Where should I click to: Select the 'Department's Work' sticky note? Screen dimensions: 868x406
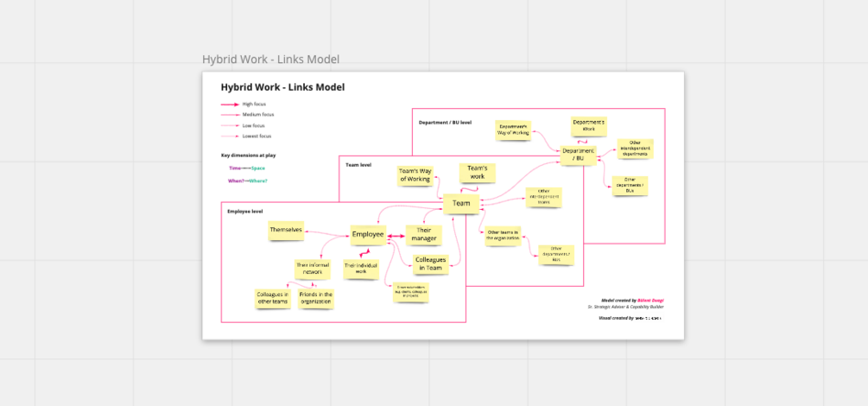[x=589, y=126]
